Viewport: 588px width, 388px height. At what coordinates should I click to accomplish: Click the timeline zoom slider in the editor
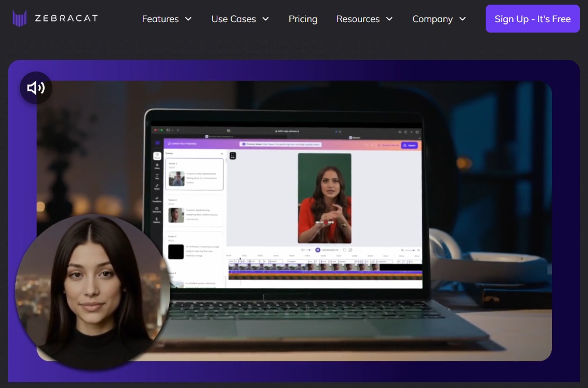(410, 250)
